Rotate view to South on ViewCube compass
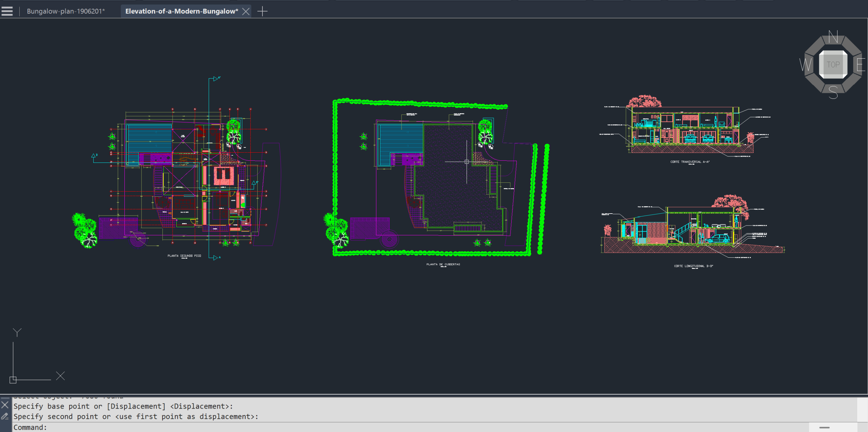The image size is (868, 432). pyautogui.click(x=833, y=92)
